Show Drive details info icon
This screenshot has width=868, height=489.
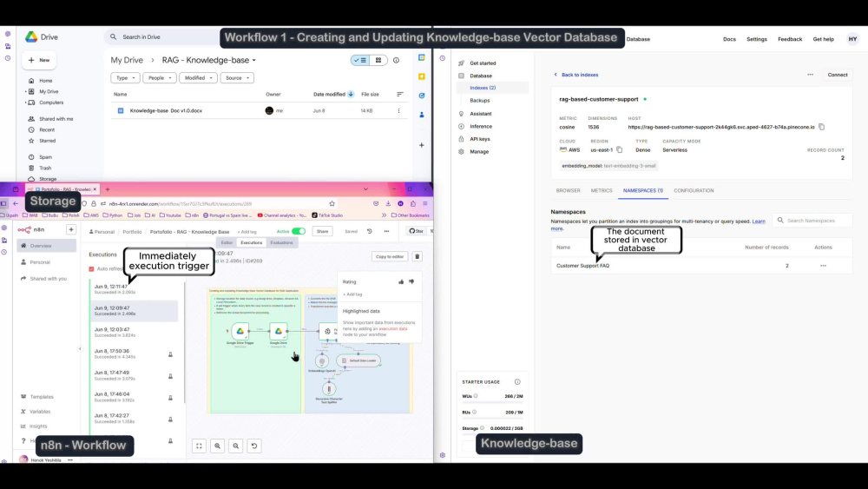(x=397, y=60)
